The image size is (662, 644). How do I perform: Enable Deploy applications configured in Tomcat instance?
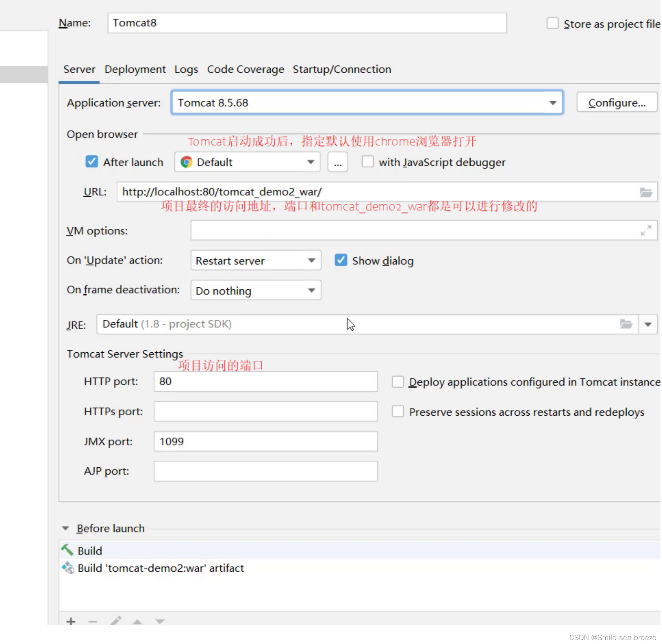[x=399, y=383]
